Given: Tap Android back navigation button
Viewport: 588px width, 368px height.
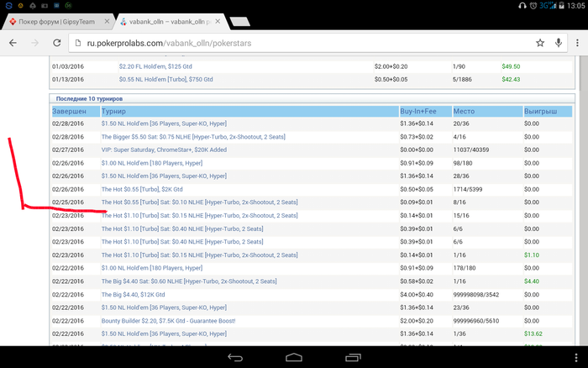Looking at the screenshot, I should pyautogui.click(x=235, y=357).
